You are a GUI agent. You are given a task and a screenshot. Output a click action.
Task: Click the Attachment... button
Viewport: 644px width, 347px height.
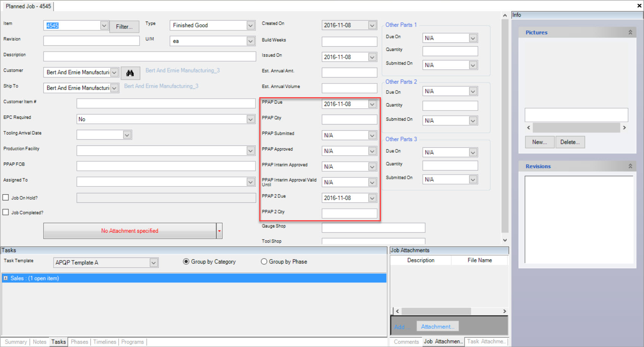click(438, 326)
